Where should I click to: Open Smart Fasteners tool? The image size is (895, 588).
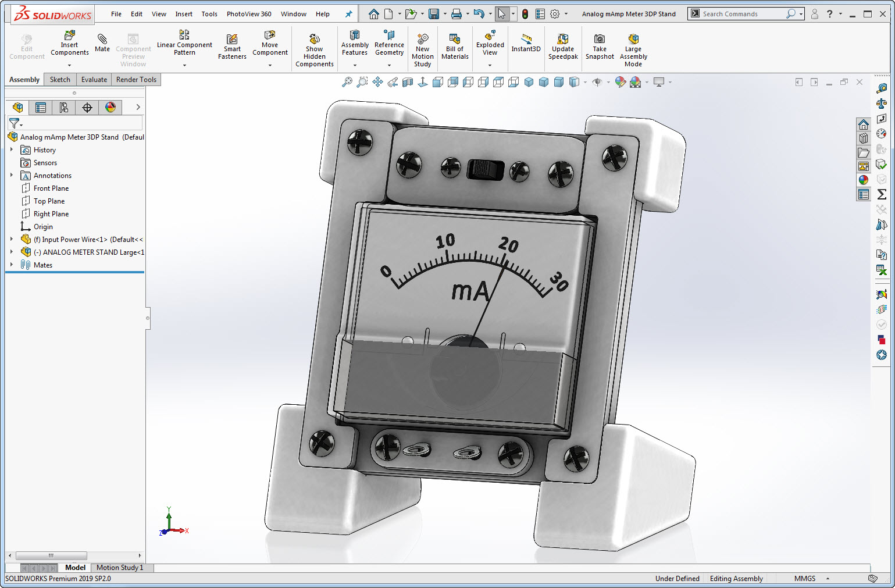(232, 40)
